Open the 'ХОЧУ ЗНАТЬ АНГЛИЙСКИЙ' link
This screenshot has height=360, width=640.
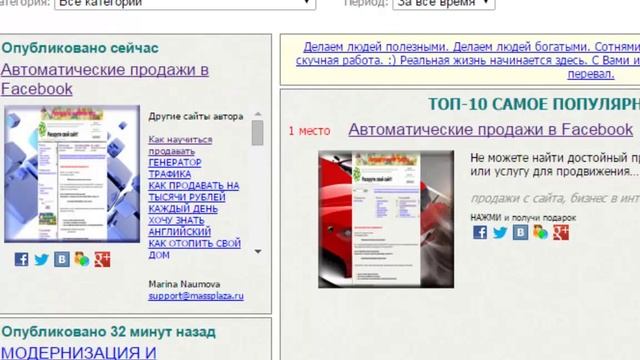click(x=180, y=226)
